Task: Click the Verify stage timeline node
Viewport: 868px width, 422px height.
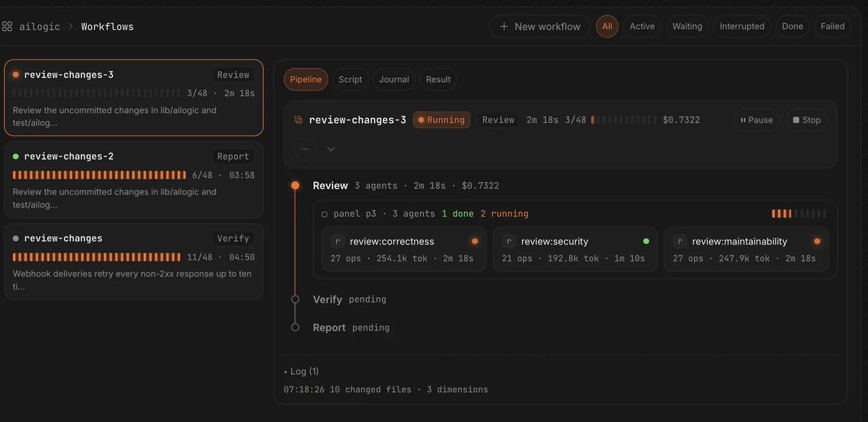Action: click(x=295, y=299)
